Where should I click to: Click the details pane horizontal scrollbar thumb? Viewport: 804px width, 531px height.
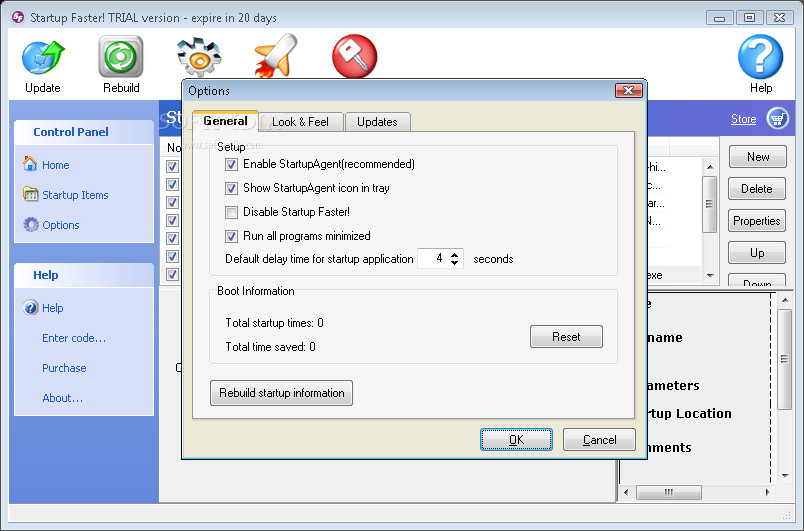(x=669, y=493)
